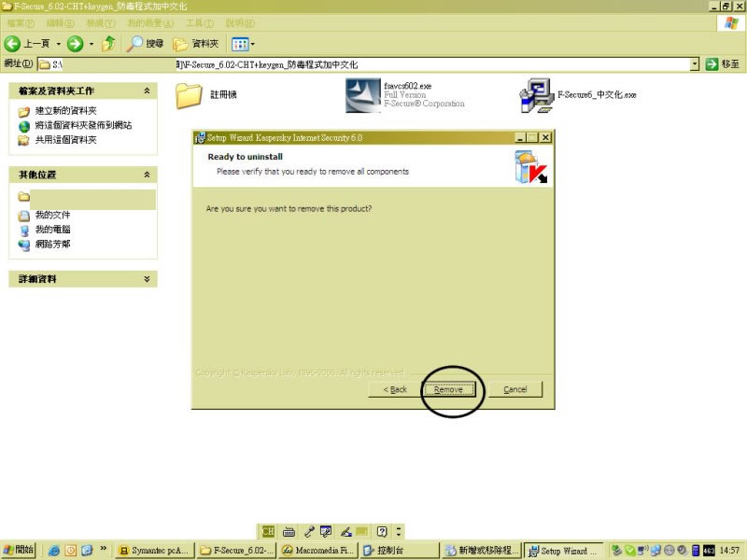The width and height of the screenshot is (747, 560).
Task: Launch Internet Explorer from quick launch
Action: tap(54, 551)
